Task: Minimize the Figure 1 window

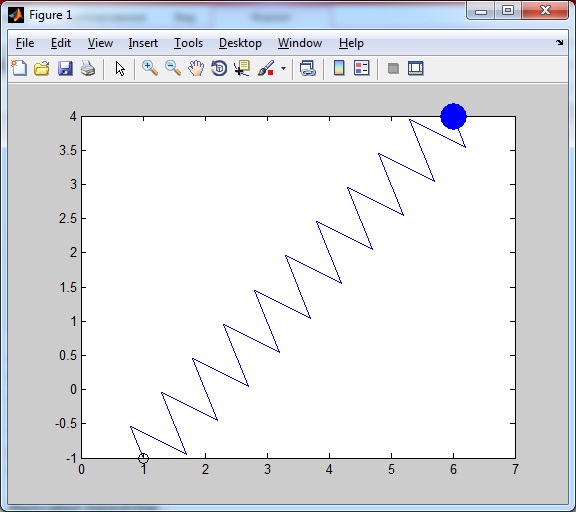Action: [480, 11]
